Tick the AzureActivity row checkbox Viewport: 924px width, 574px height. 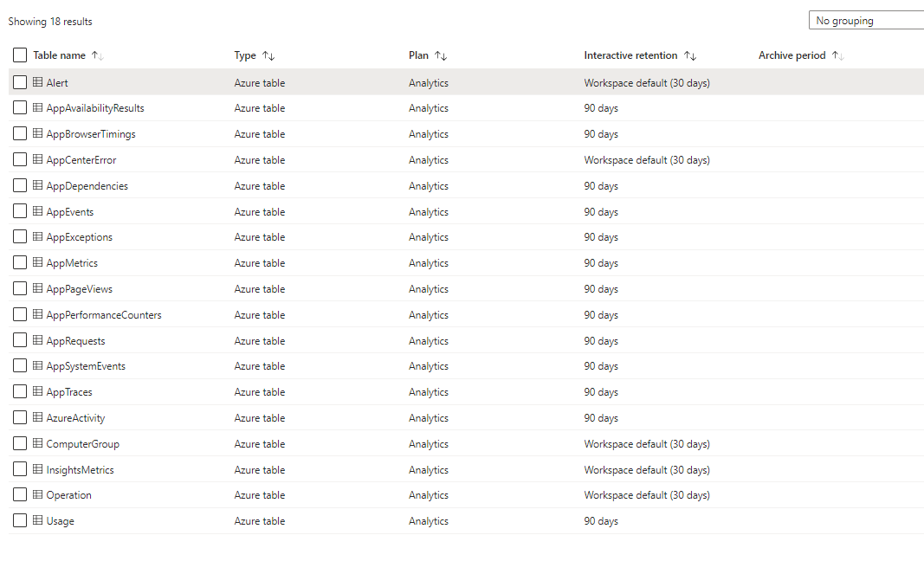(20, 418)
